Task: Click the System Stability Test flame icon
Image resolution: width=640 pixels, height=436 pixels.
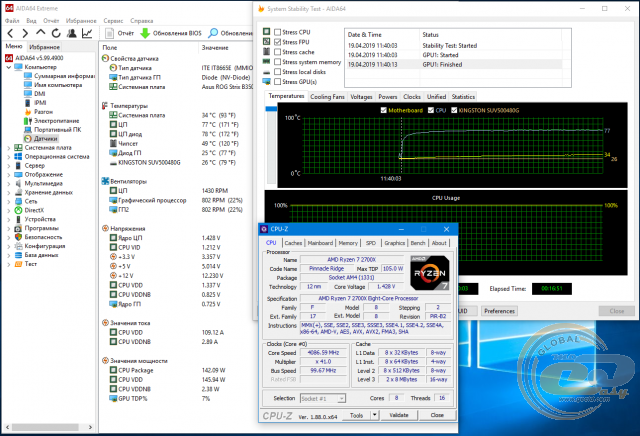Action: tap(261, 9)
